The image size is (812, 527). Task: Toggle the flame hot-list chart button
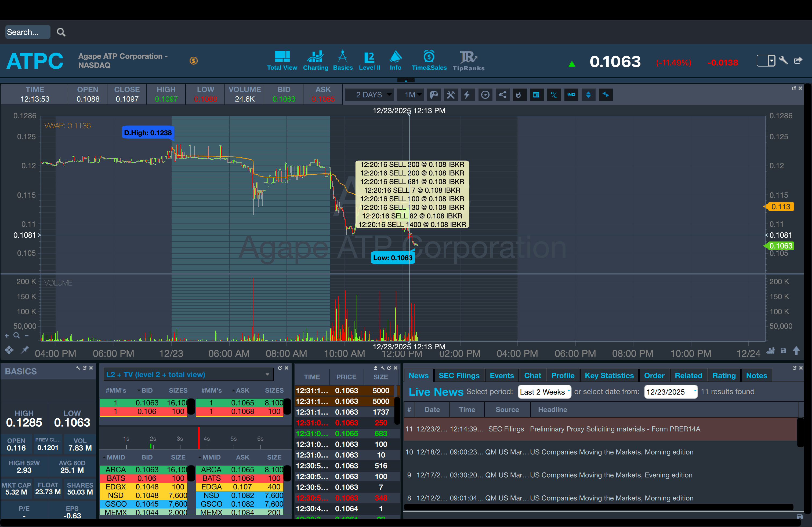pyautogui.click(x=518, y=95)
